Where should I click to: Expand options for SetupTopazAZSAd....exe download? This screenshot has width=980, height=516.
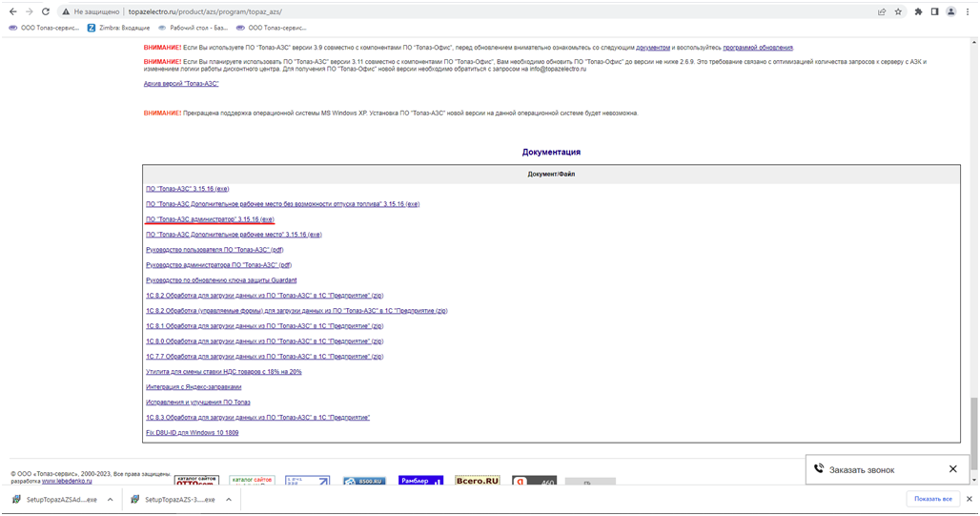[x=110, y=500]
